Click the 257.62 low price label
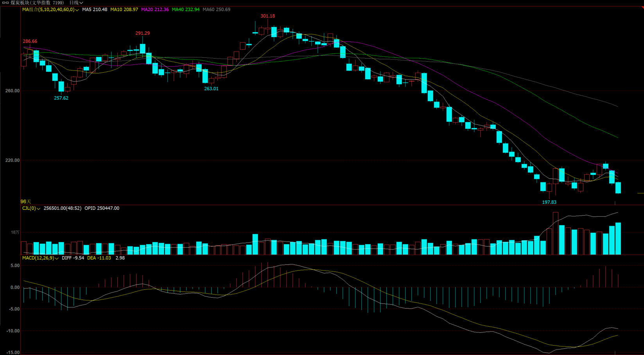The width and height of the screenshot is (644, 355). pyautogui.click(x=61, y=98)
